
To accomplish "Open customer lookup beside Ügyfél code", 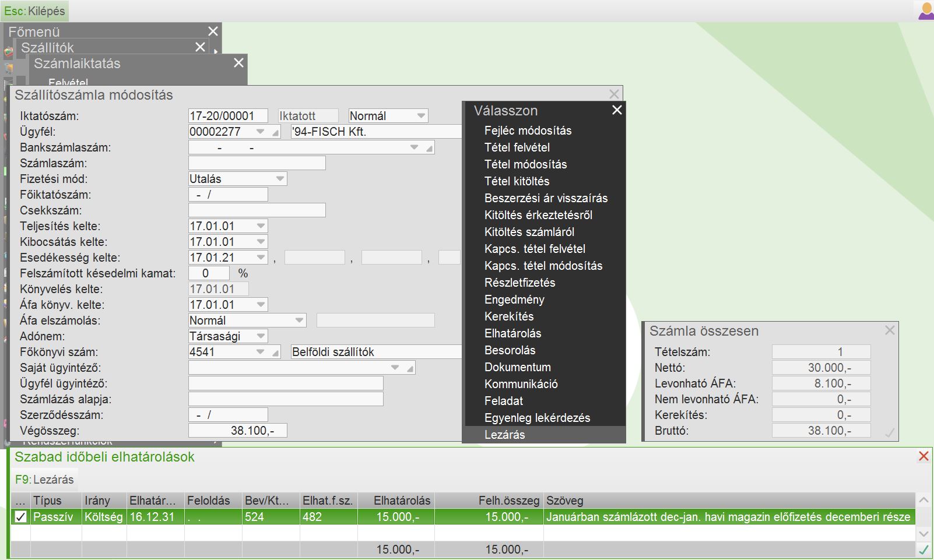I will (x=275, y=132).
